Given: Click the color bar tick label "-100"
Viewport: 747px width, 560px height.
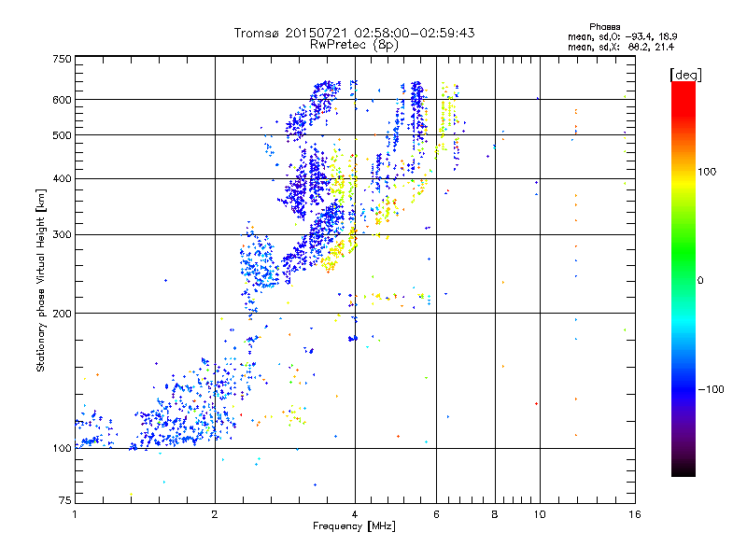Looking at the screenshot, I should tap(712, 389).
